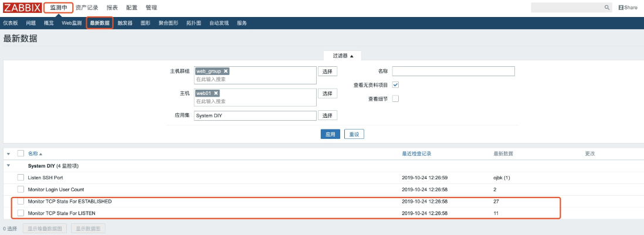Click the search magnifier icon
The width and height of the screenshot is (644, 235).
[607, 8]
